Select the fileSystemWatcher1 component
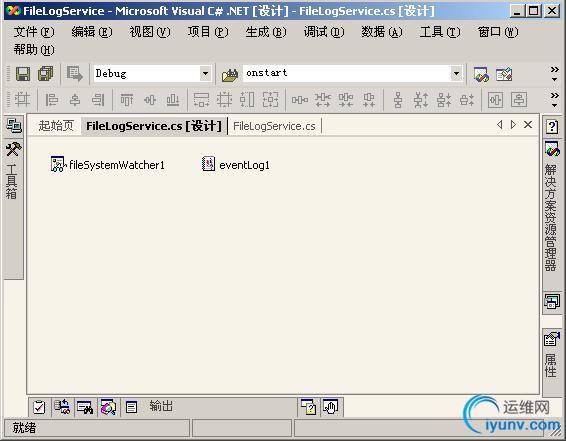 [x=108, y=165]
